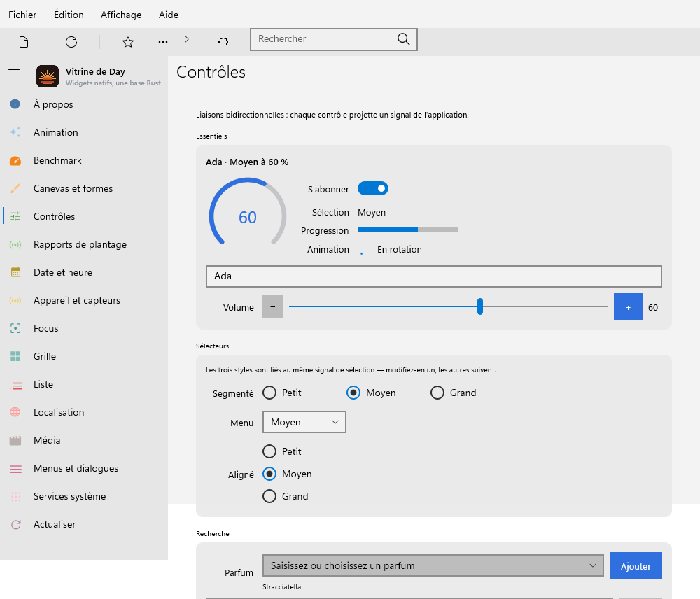Increase volume with the plus button

[x=628, y=307]
